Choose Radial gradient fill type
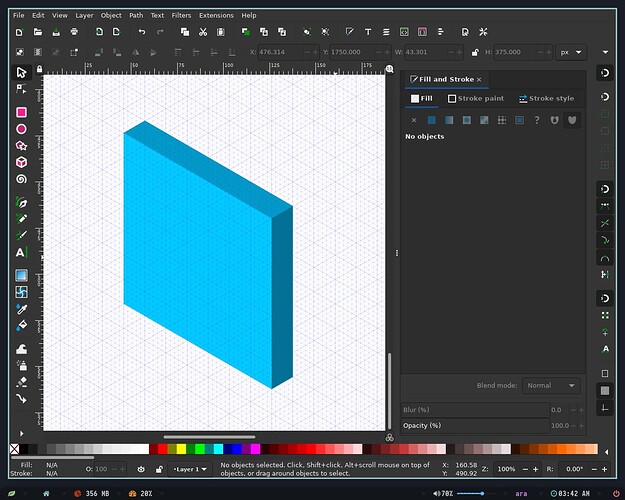Viewport: 625px width, 500px height. [466, 120]
